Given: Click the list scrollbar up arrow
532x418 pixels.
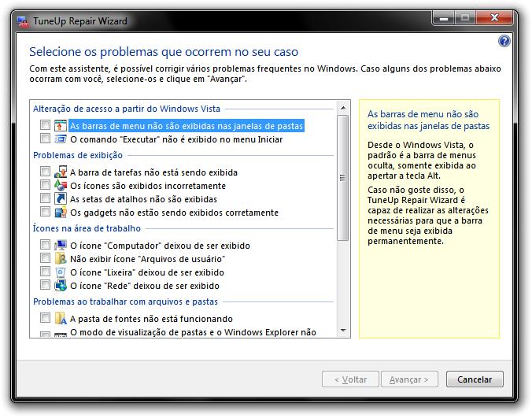Looking at the screenshot, I should pos(343,108).
